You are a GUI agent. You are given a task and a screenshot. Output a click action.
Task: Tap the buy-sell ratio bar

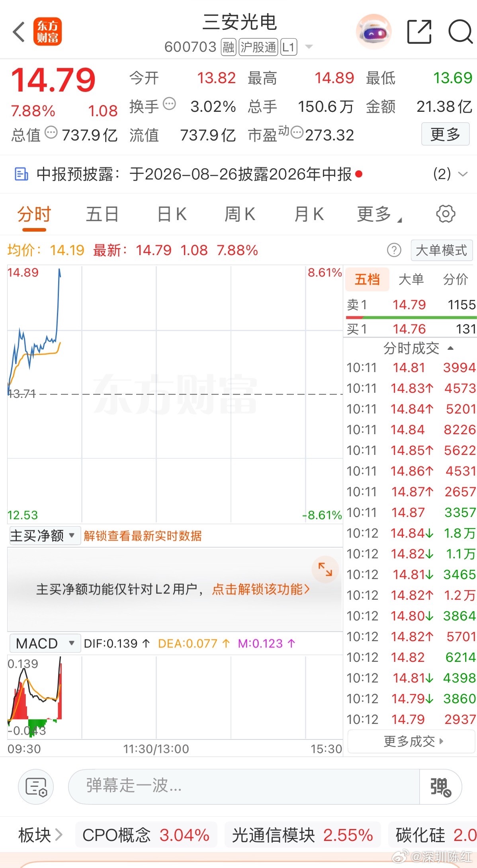pos(411,318)
